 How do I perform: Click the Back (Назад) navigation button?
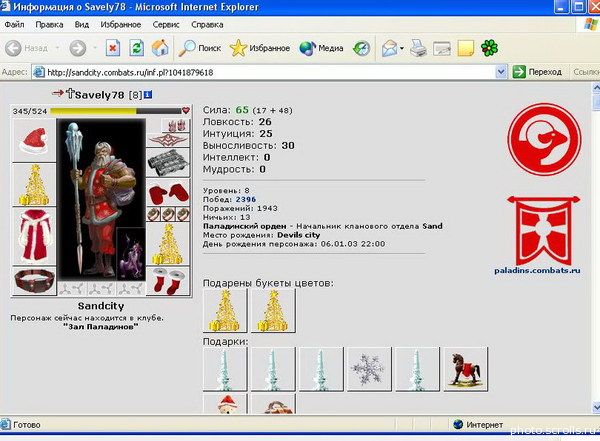click(27, 48)
